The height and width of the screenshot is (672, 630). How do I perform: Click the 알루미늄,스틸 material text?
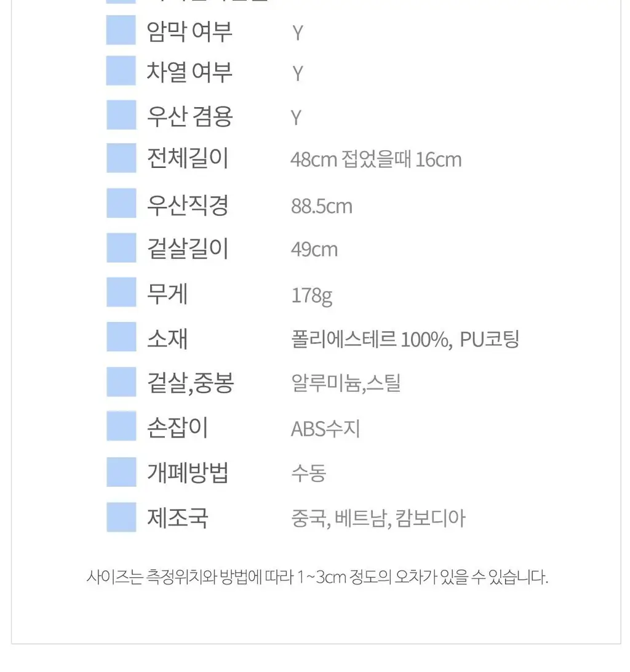tap(346, 383)
